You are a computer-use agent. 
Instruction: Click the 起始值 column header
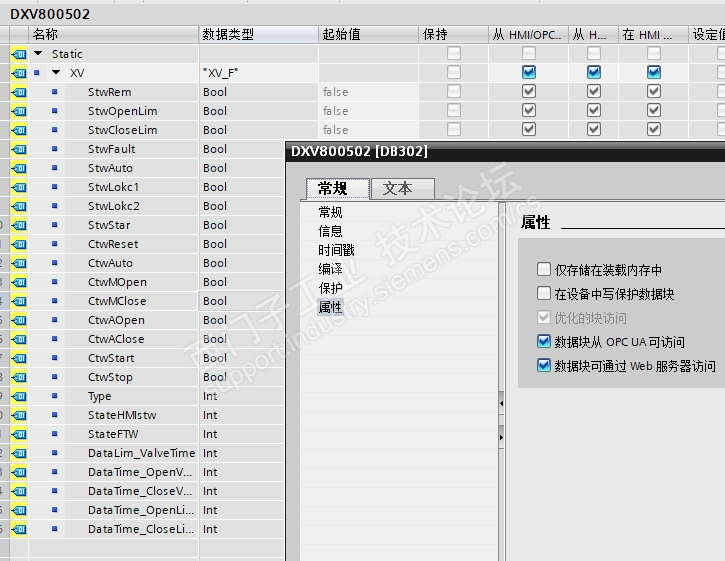(x=368, y=35)
